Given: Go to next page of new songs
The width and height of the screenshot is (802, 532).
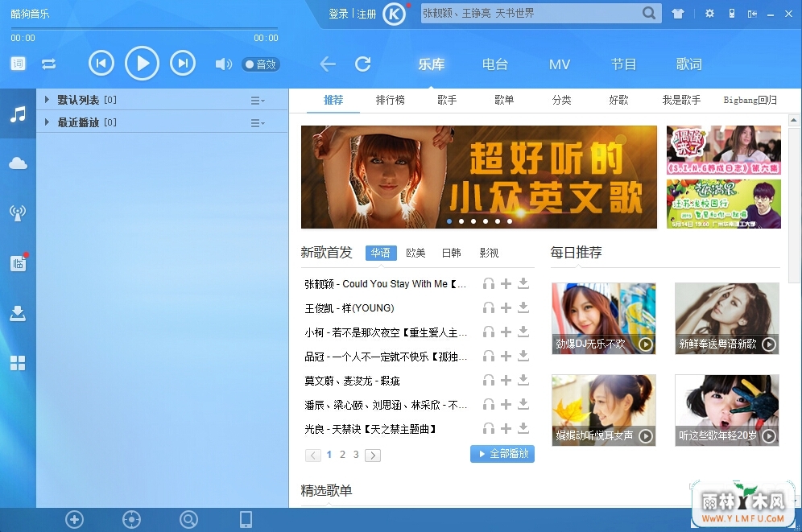Looking at the screenshot, I should [372, 455].
